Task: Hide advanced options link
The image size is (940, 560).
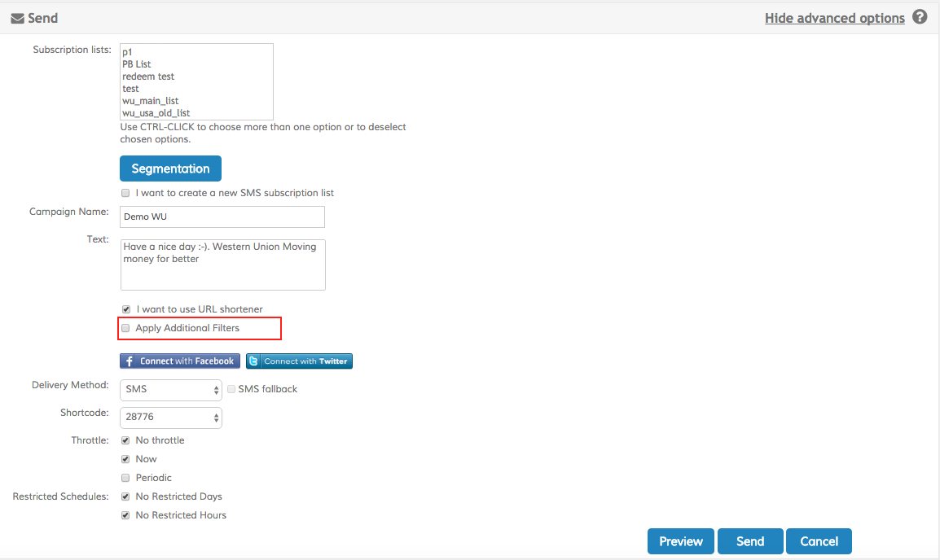Action: 834,18
